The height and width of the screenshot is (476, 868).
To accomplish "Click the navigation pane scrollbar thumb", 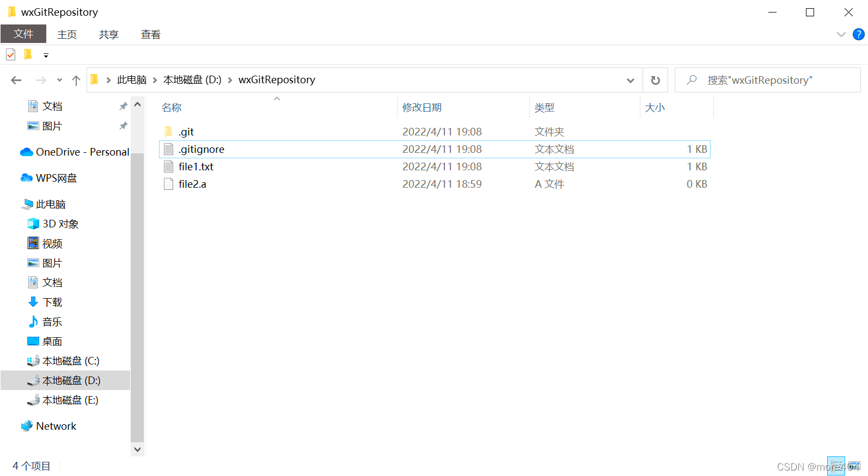I will [137, 297].
